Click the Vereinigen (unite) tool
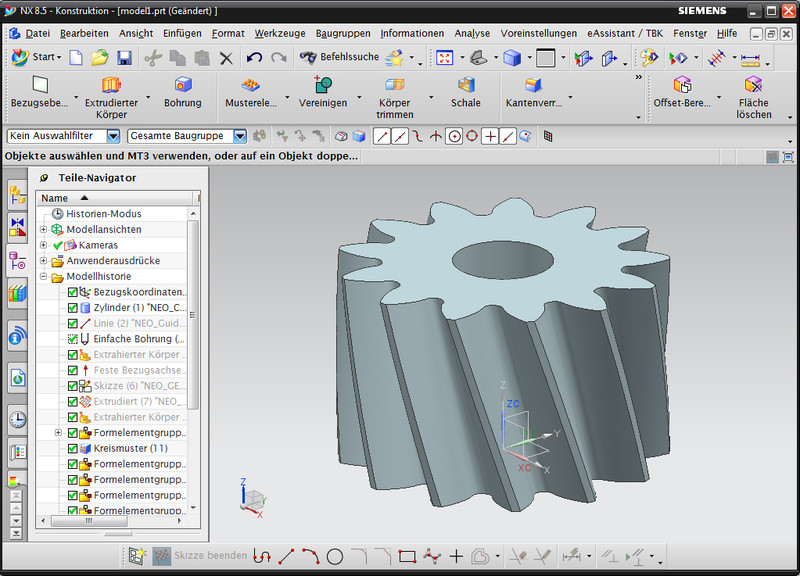The height and width of the screenshot is (576, 800). [x=322, y=86]
